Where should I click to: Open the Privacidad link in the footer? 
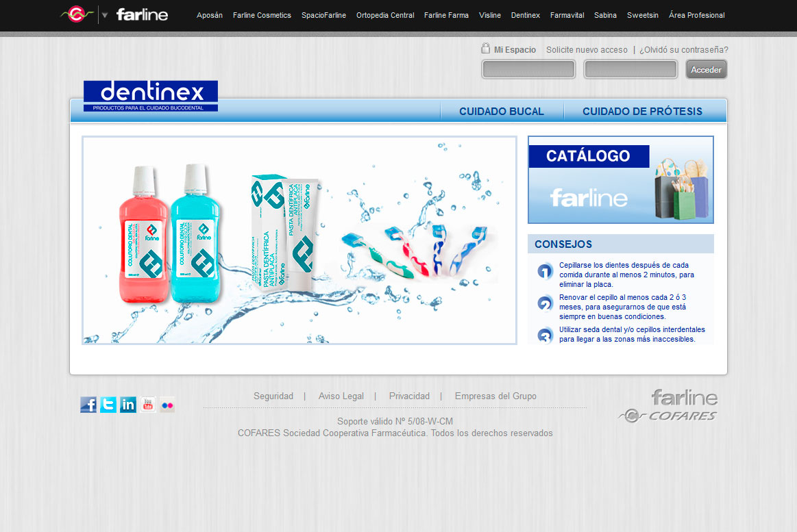point(409,396)
